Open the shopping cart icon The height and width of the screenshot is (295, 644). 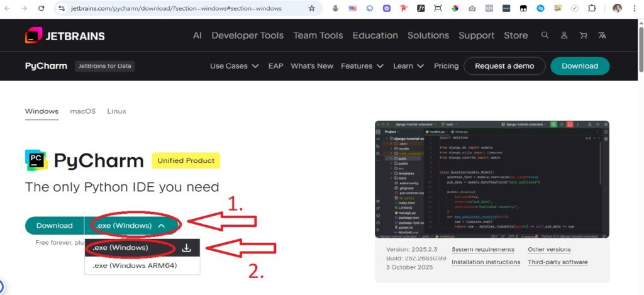pyautogui.click(x=583, y=36)
